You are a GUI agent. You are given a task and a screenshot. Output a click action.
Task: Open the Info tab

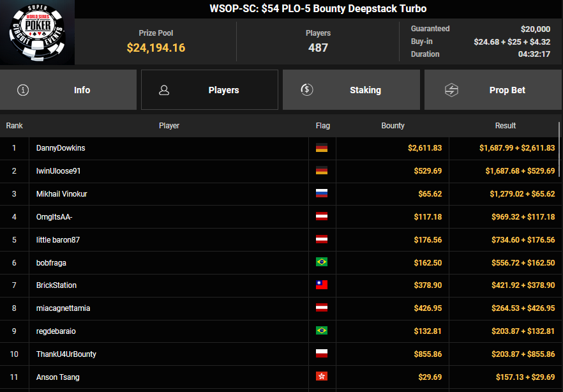(x=68, y=90)
